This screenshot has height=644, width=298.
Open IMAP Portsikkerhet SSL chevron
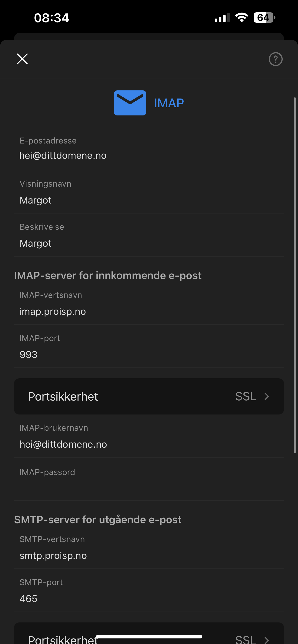click(266, 396)
